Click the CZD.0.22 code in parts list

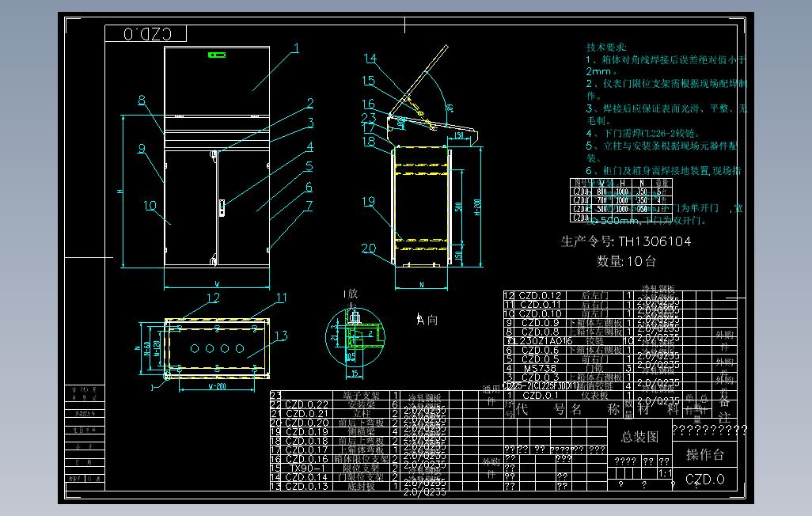click(x=306, y=404)
